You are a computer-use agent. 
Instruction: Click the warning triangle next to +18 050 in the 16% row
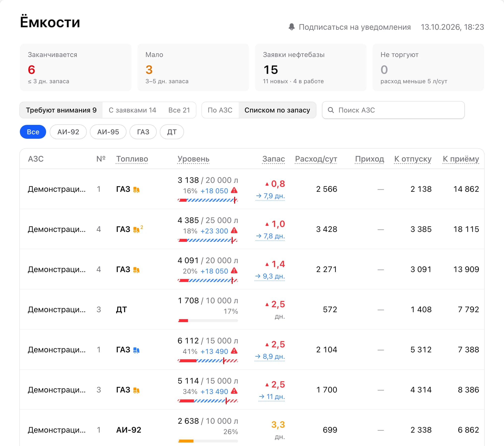[x=234, y=190]
